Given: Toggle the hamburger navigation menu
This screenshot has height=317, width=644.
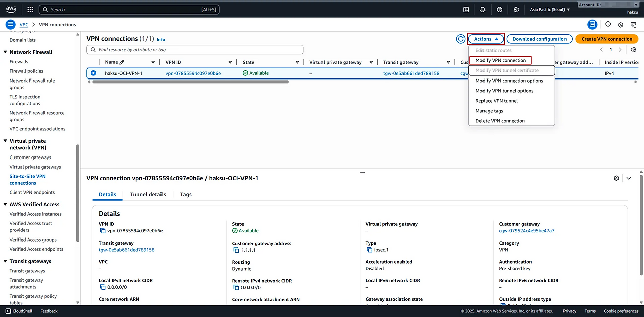Looking at the screenshot, I should [10, 24].
